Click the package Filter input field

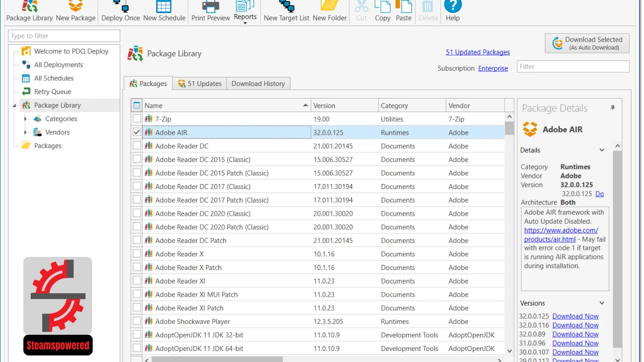573,66
